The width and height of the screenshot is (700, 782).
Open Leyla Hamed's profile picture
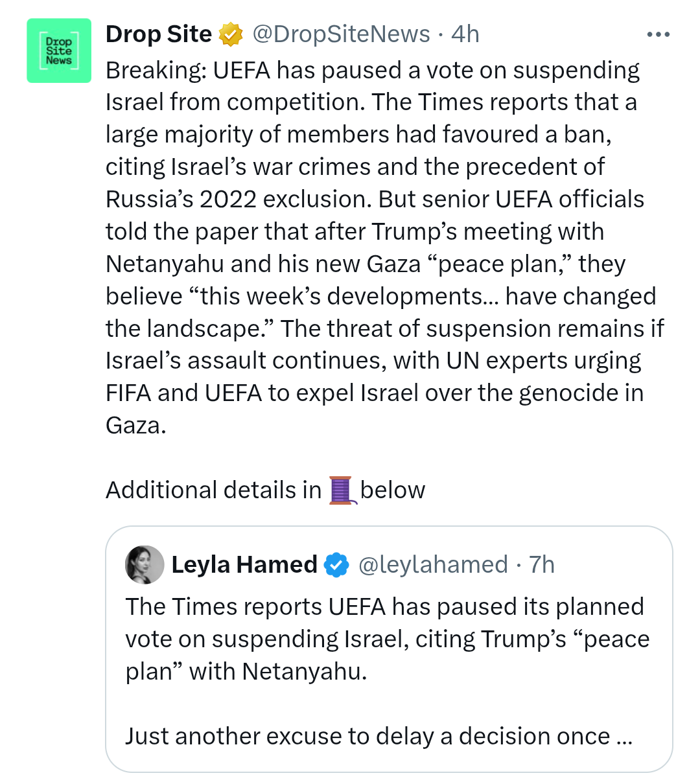coord(145,564)
